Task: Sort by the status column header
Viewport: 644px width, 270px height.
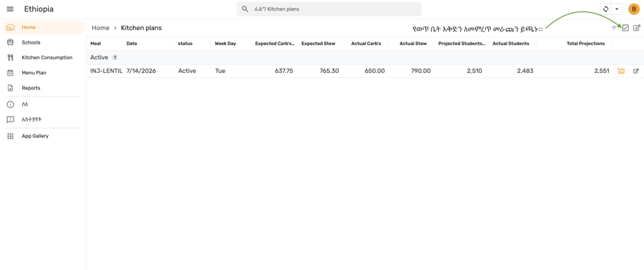Action: 185,44
